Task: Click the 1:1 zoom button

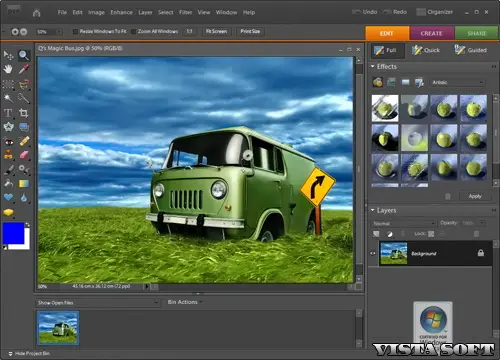Action: point(190,32)
